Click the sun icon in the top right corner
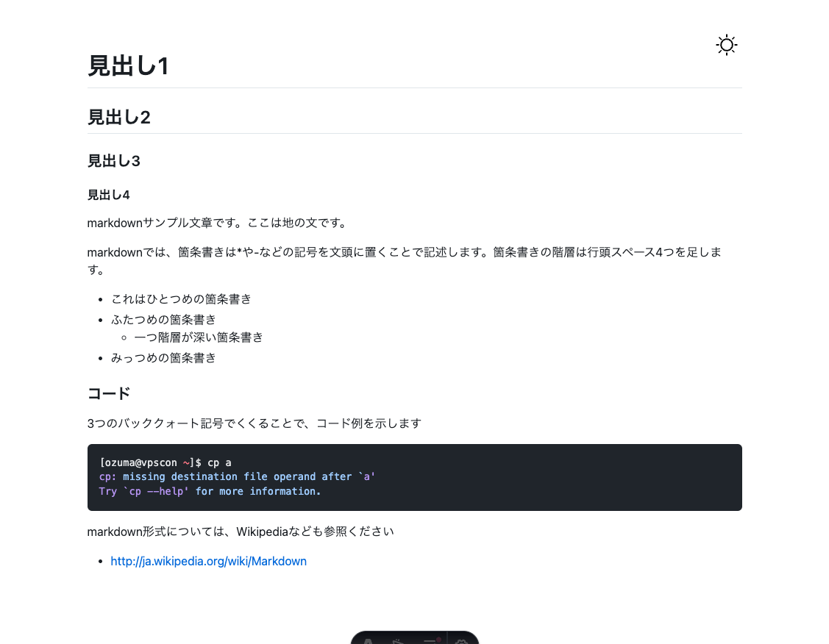Screen dimensions: 829x644 [x=726, y=45]
